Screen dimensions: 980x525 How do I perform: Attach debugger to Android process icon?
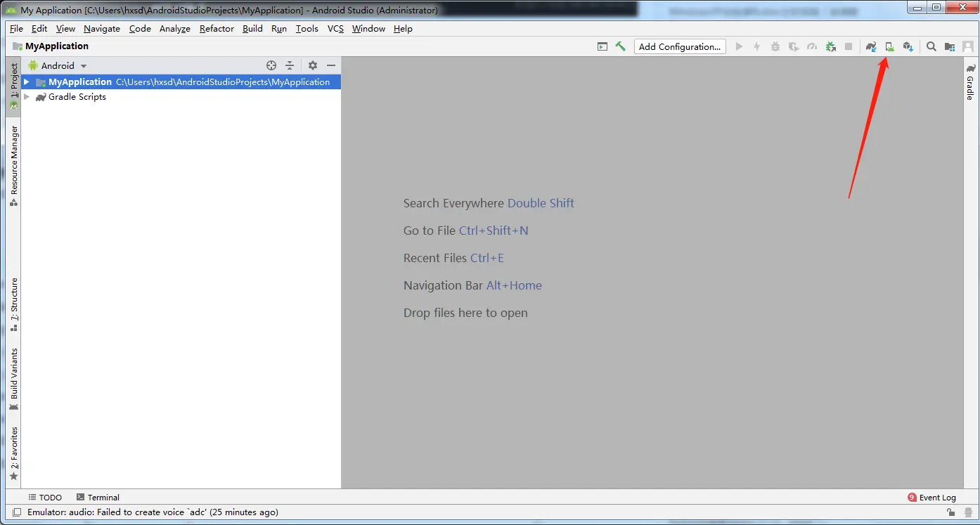(x=830, y=47)
